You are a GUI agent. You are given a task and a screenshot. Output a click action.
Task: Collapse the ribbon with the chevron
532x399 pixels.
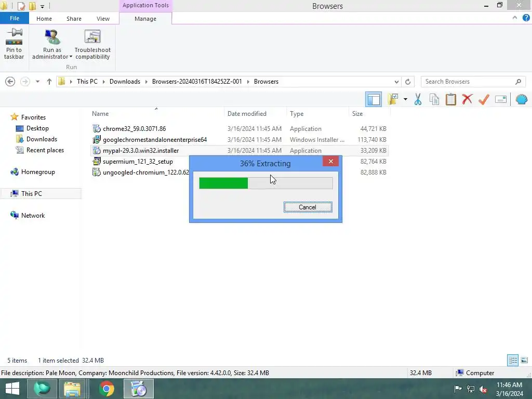coord(515,18)
